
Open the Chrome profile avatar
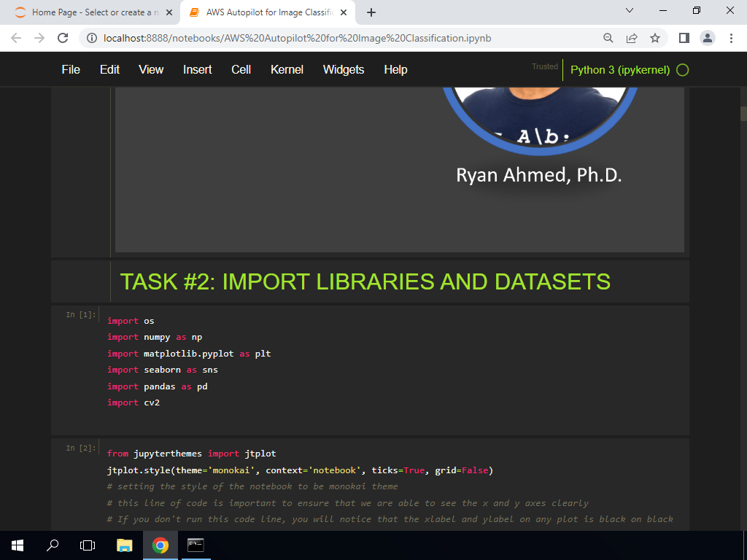[708, 38]
